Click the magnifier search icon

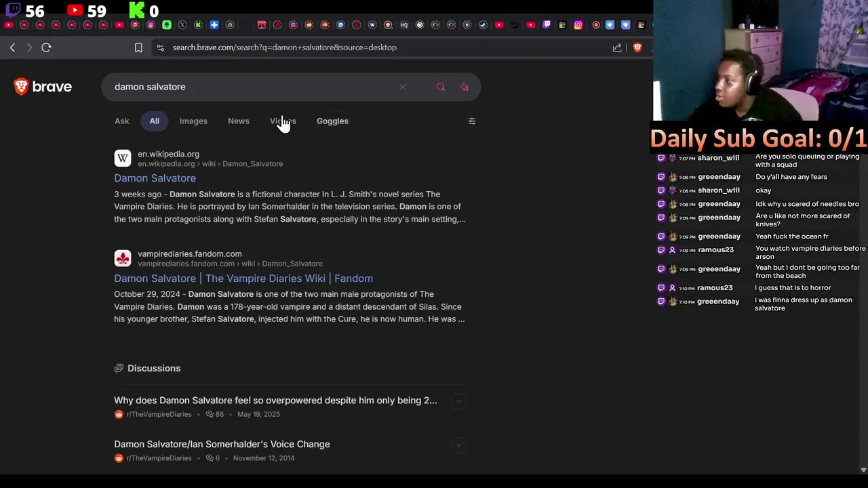[x=441, y=87]
